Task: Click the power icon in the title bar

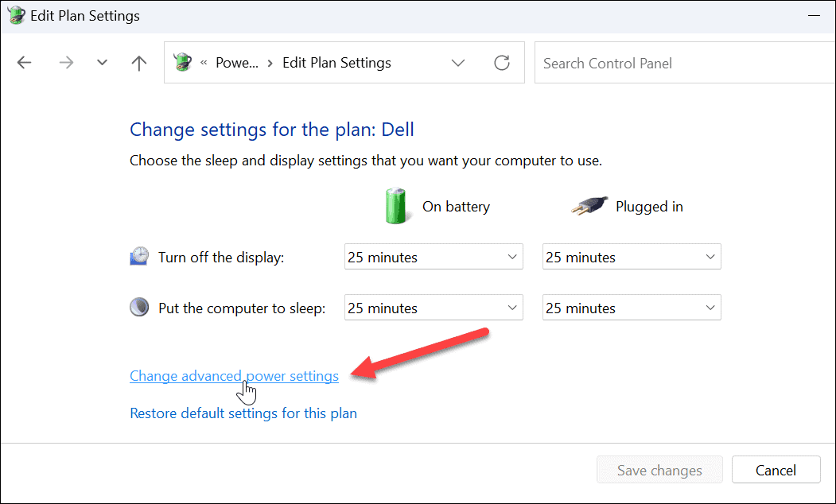Action: [16, 14]
